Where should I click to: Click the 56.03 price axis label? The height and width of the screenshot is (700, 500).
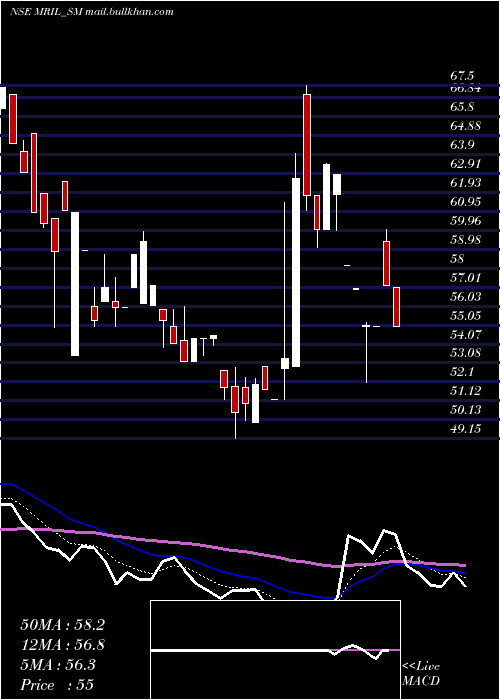(466, 296)
